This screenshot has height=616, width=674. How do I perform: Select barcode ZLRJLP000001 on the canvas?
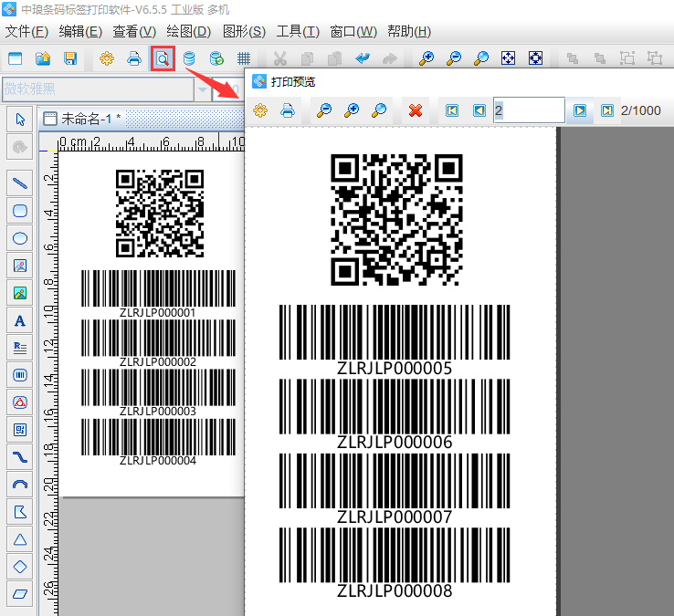[158, 294]
